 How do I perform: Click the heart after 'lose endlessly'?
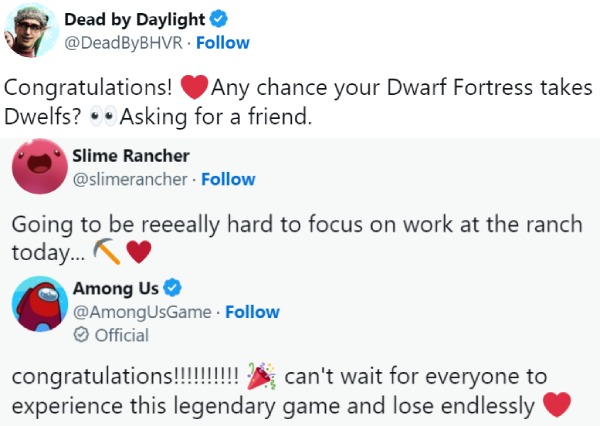557,405
